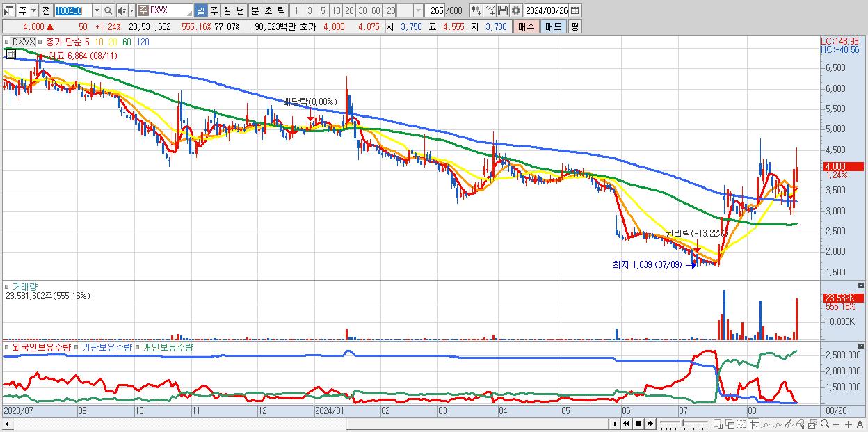Select the yearly (년) period button
The image size is (868, 432).
(240, 10)
